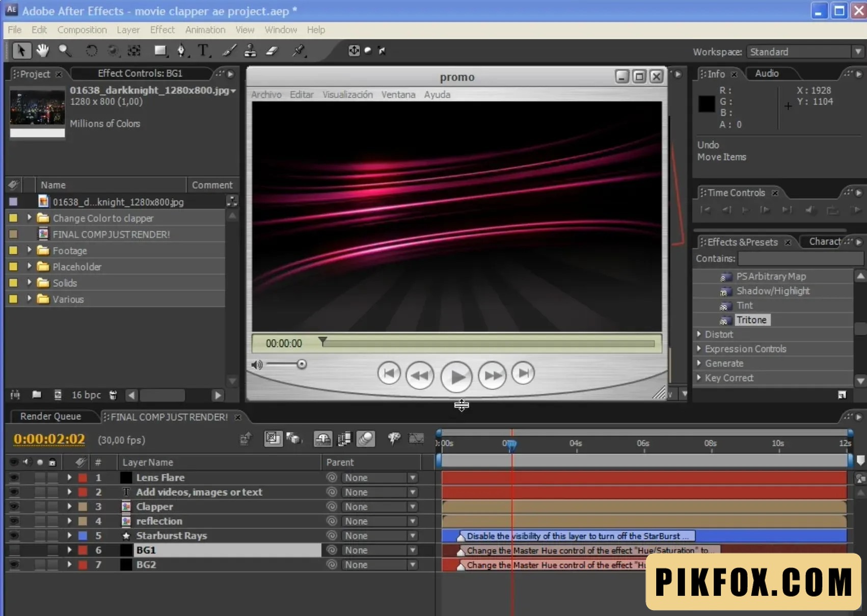Select the Hand tool

point(42,50)
